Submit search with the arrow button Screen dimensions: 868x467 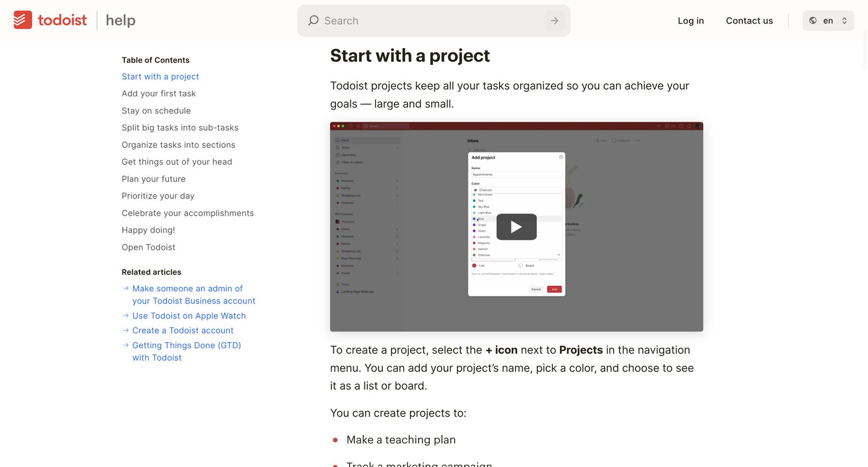pos(555,21)
